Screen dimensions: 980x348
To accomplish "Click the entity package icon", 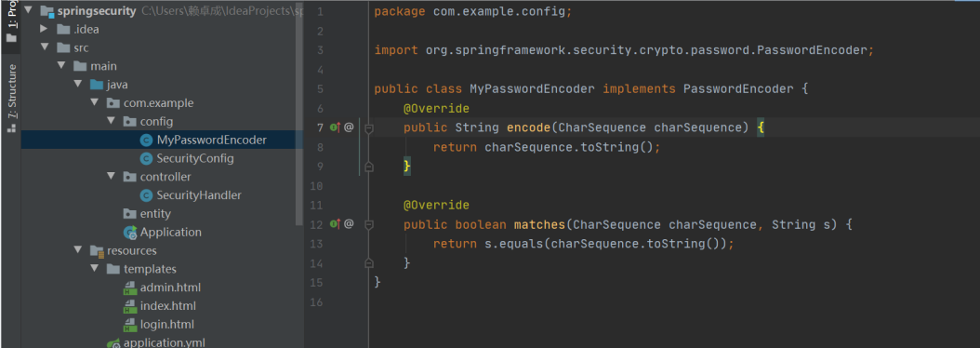I will click(130, 213).
